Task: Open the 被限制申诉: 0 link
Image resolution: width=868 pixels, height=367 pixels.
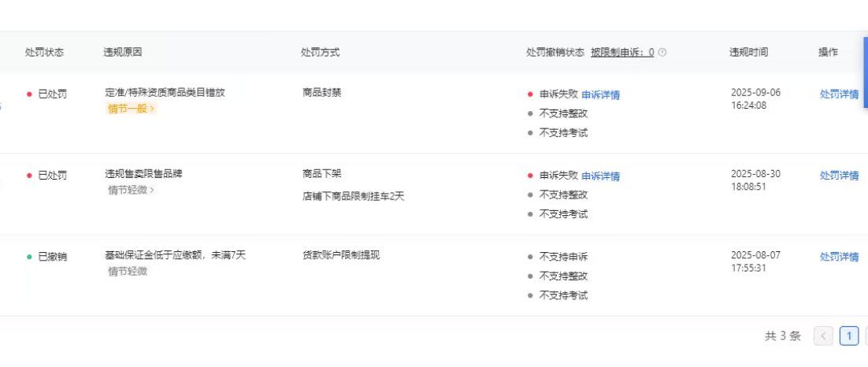Action: pyautogui.click(x=622, y=53)
